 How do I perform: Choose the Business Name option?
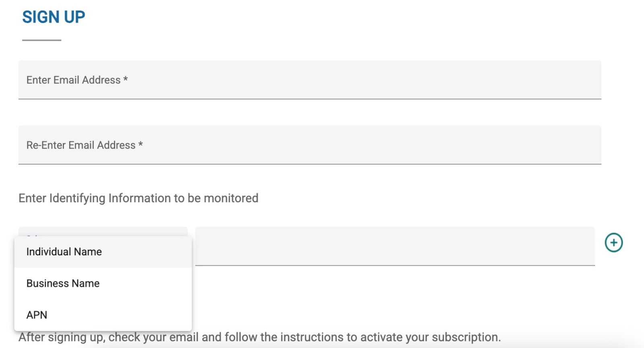pos(63,283)
